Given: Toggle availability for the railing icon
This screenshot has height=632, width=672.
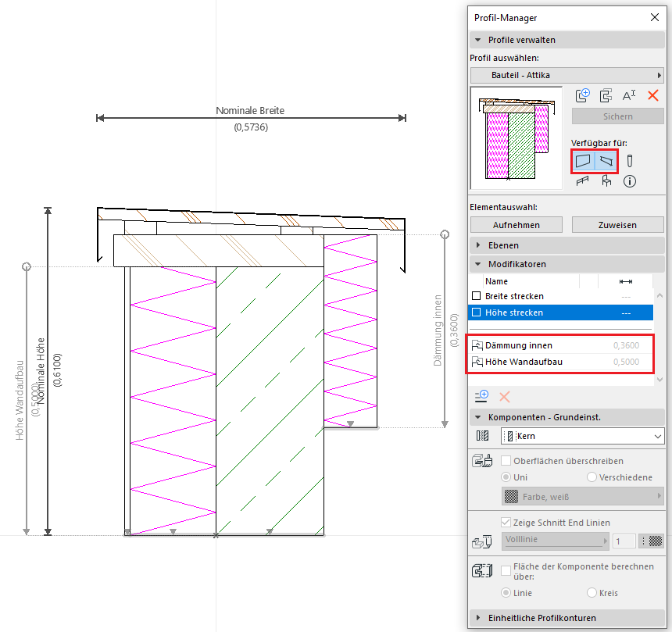Looking at the screenshot, I should [x=582, y=181].
